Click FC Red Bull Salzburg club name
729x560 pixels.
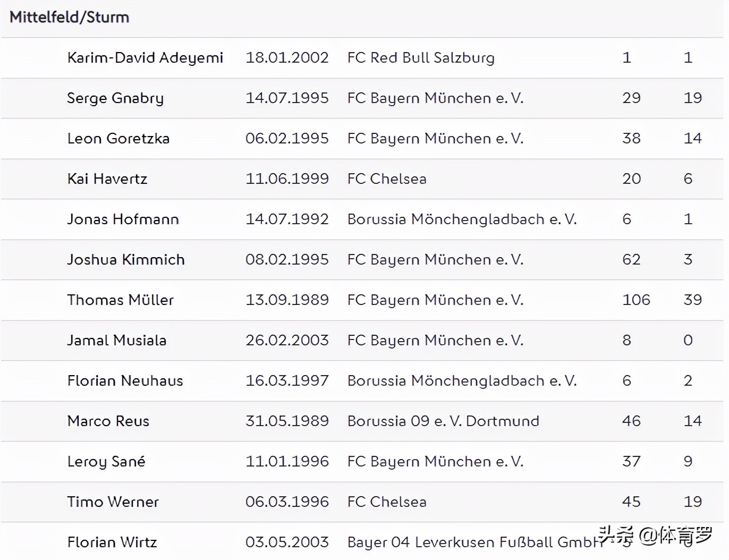420,57
